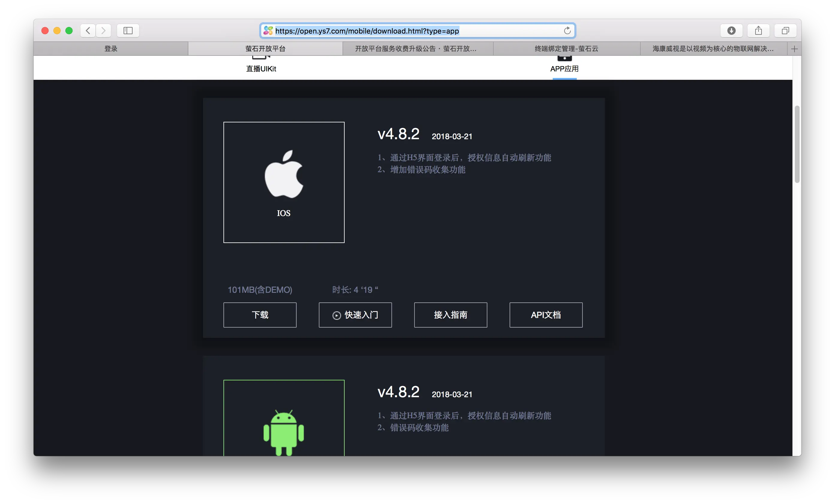The image size is (835, 504).
Task: Toggle the sidebar panel icon
Action: click(128, 31)
